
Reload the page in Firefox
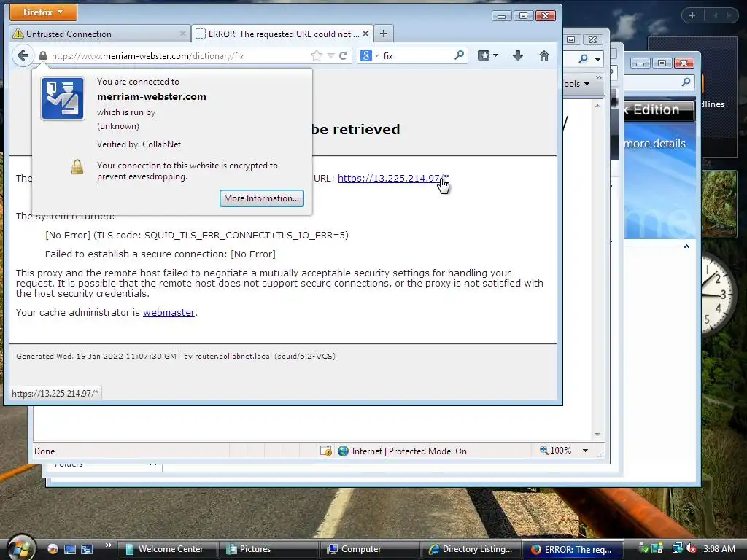coord(343,55)
